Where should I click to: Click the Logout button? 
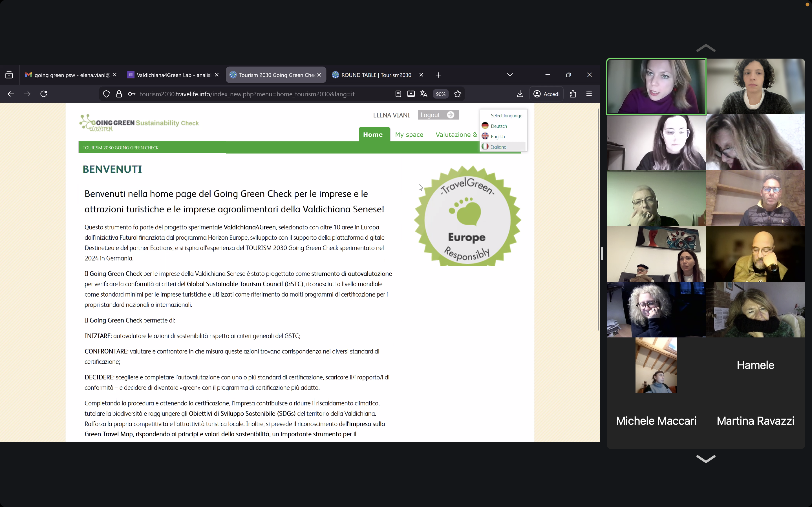[438, 115]
